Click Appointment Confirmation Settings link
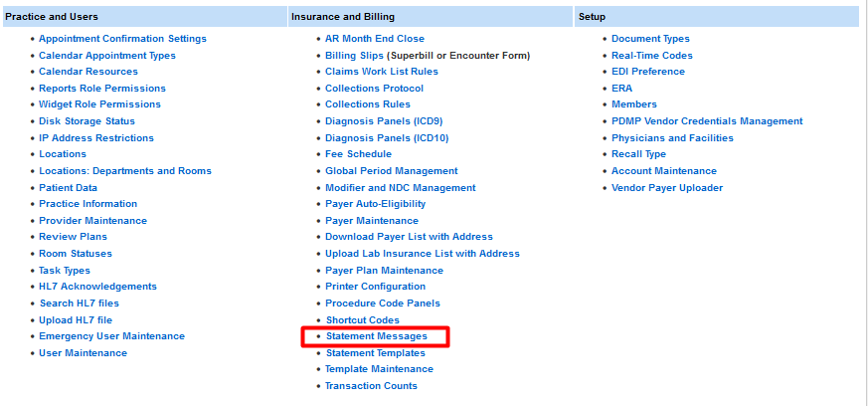The image size is (868, 406). click(122, 39)
